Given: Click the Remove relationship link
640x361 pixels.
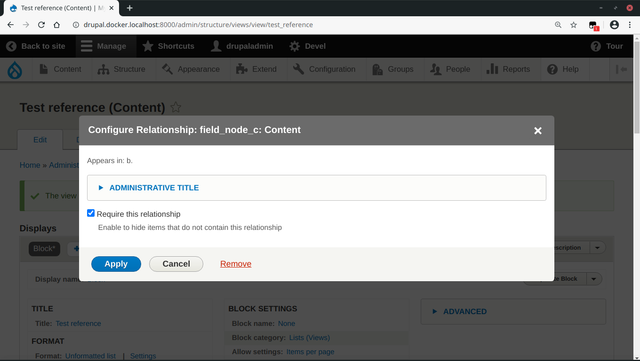Looking at the screenshot, I should click(236, 264).
